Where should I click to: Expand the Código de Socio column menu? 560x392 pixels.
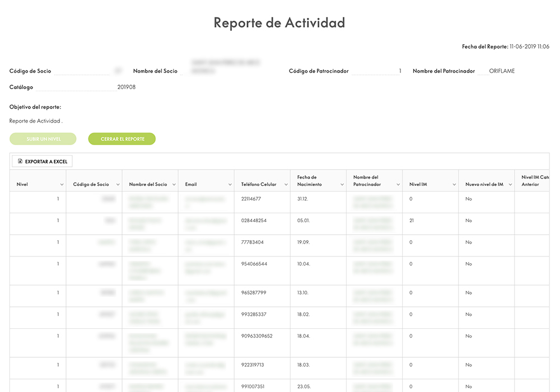tap(118, 185)
